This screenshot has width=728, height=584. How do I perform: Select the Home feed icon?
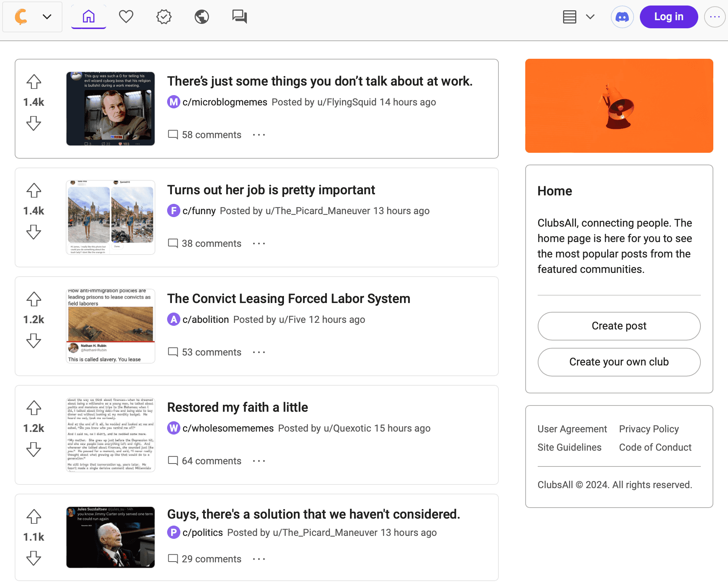tap(88, 17)
